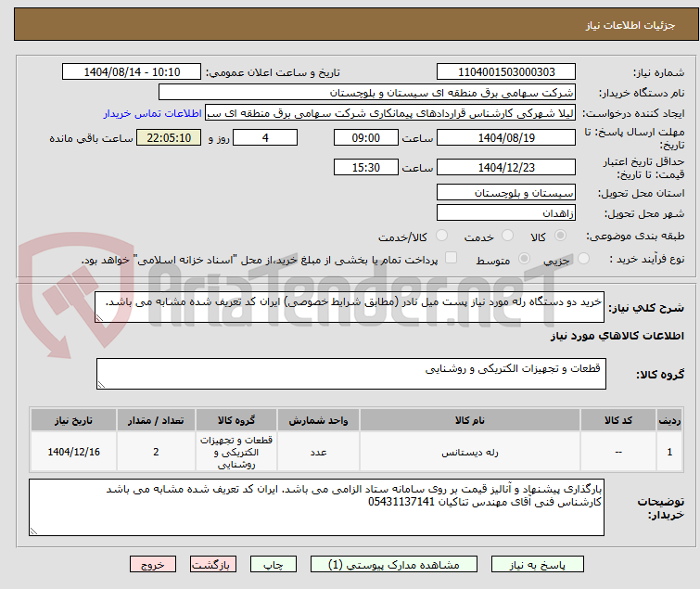The height and width of the screenshot is (589, 700).
Task: Select the کالا radio button
Action: pos(560,236)
